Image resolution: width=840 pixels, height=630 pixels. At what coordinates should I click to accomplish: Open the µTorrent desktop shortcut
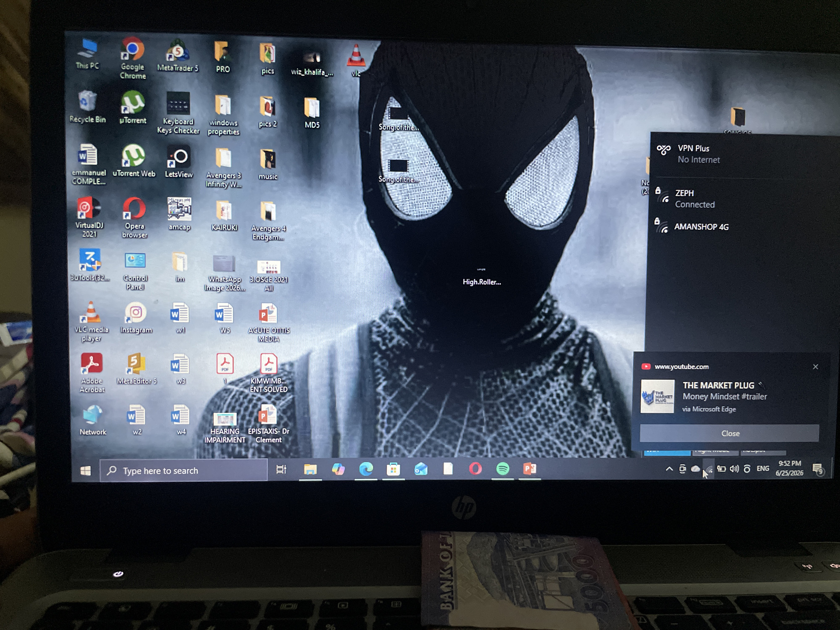(x=133, y=108)
